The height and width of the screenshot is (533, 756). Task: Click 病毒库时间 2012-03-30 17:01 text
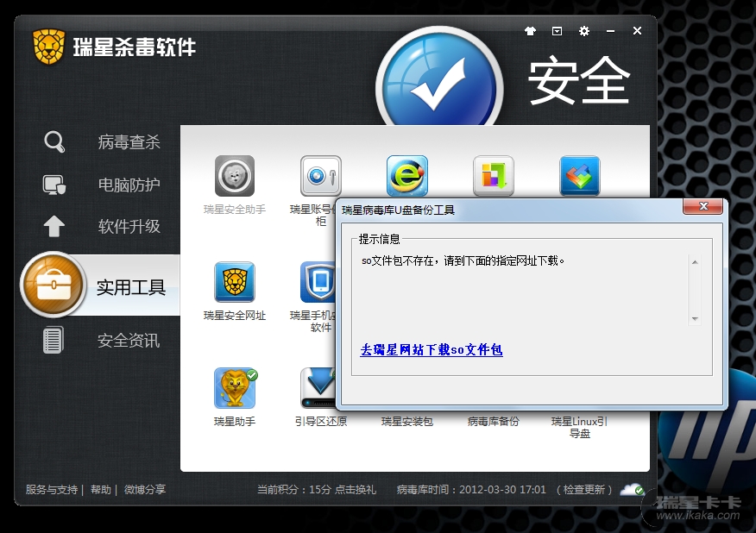[x=471, y=490]
